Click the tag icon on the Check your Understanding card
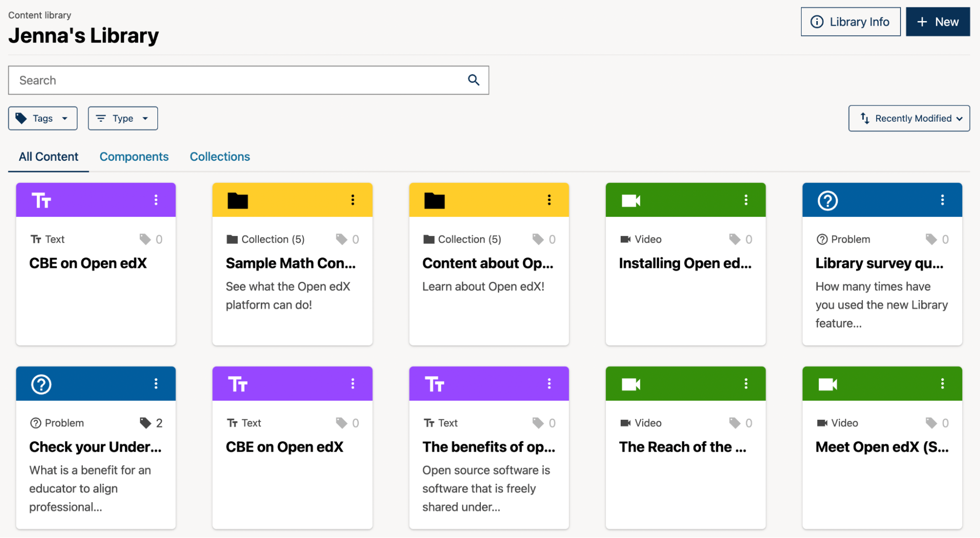This screenshot has height=538, width=980. click(146, 422)
